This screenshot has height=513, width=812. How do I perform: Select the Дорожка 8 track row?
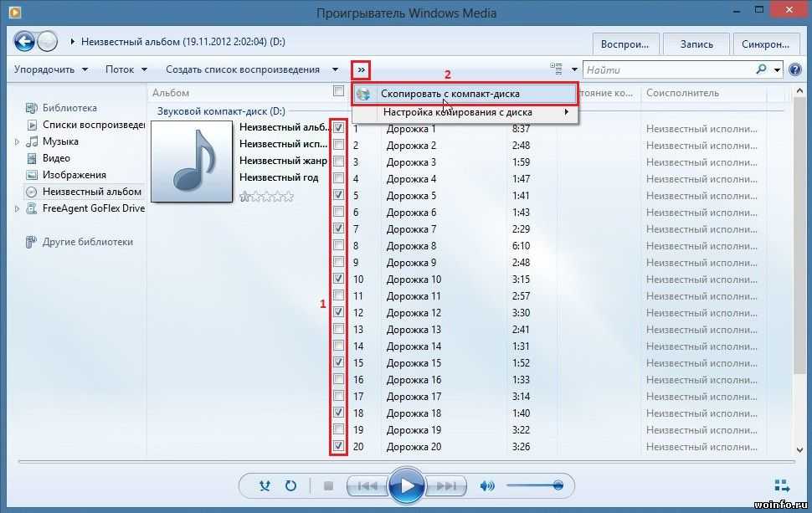pos(556,246)
